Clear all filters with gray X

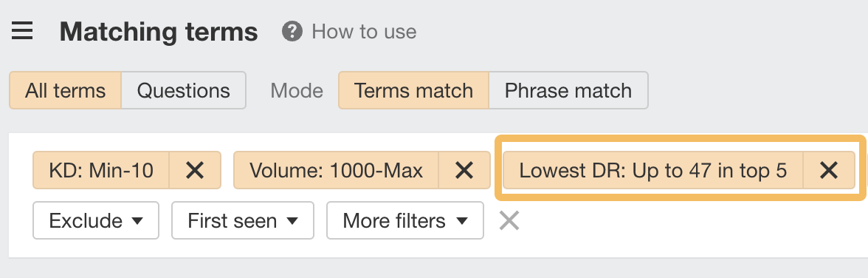click(509, 221)
